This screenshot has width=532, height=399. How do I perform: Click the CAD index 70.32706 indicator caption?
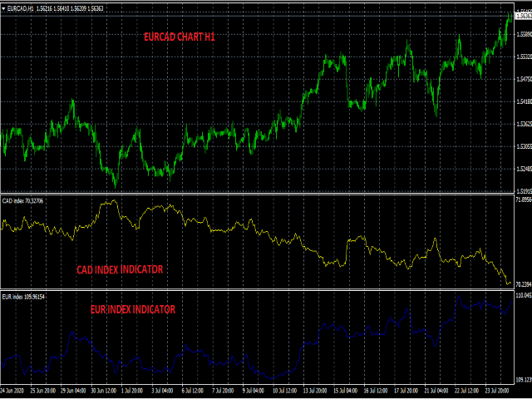22,201
